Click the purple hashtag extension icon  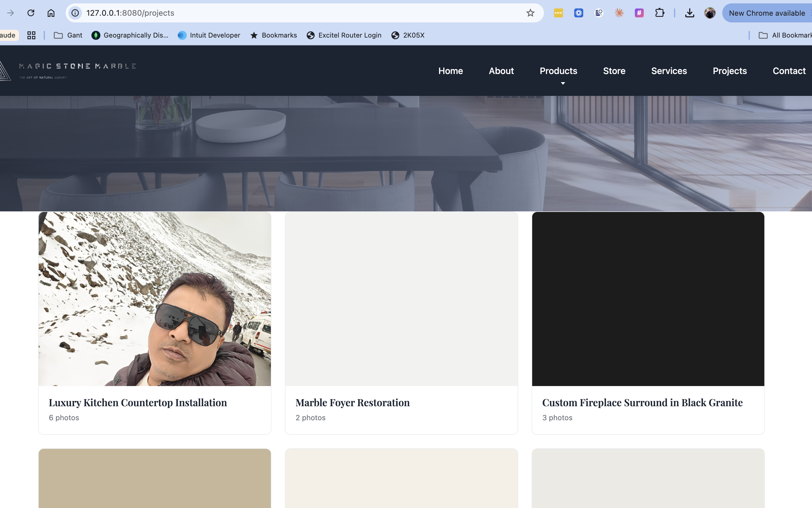pyautogui.click(x=639, y=13)
